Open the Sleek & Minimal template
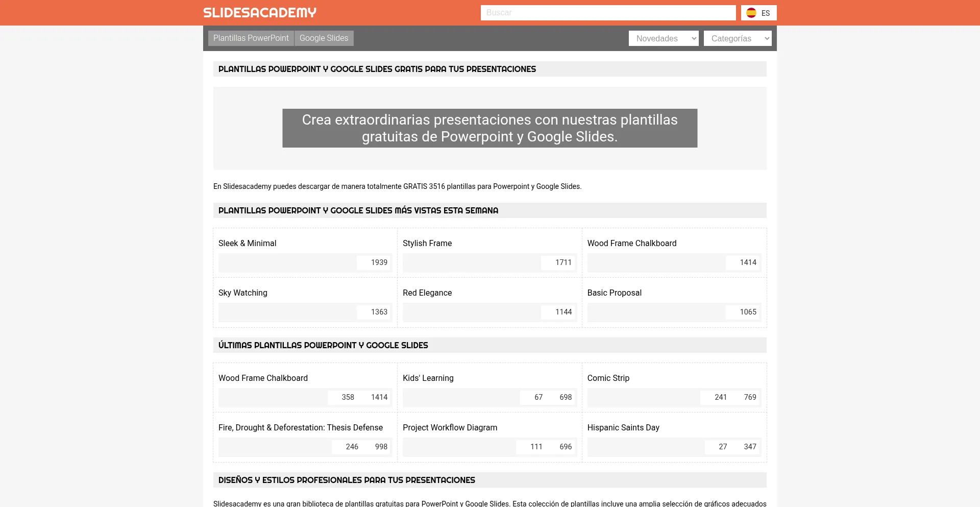The image size is (980, 507). (x=247, y=244)
